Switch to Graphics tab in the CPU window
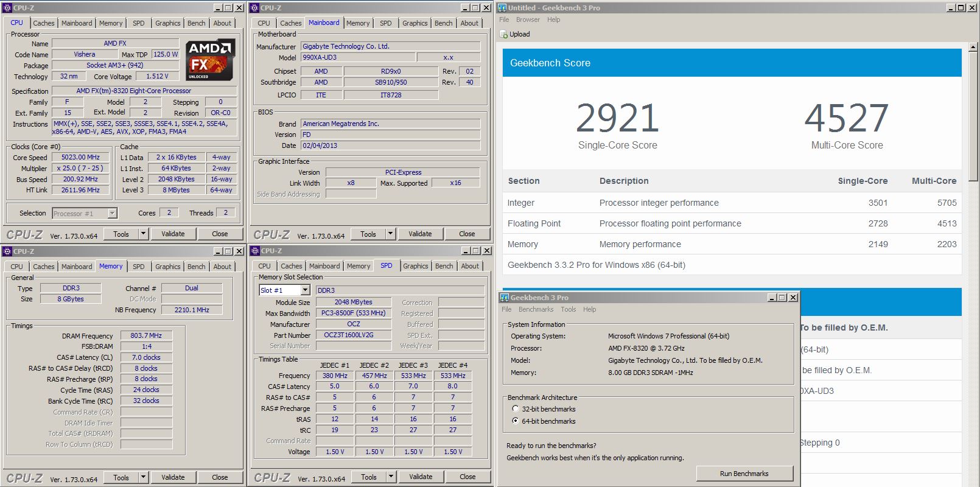Viewport: 980px width, 487px height. (168, 23)
